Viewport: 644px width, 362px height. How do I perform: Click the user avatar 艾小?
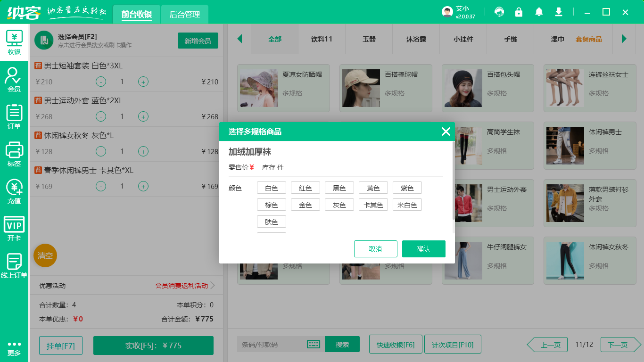(x=447, y=12)
